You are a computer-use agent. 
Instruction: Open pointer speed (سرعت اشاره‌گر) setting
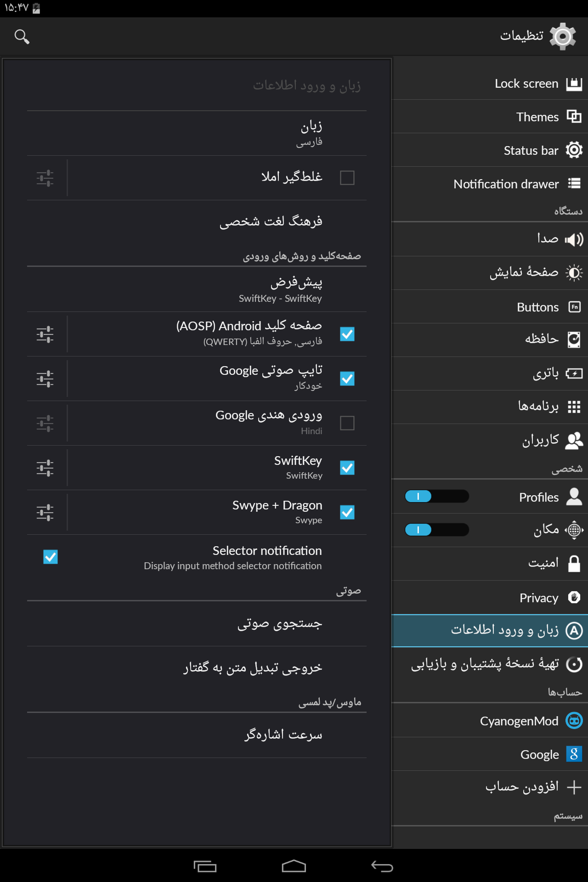[283, 735]
